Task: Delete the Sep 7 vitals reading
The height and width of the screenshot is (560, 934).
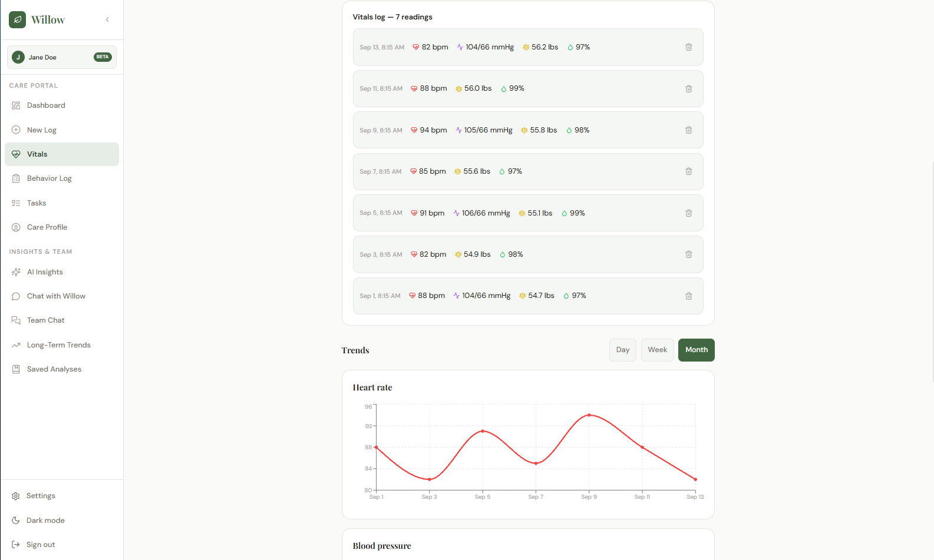Action: tap(688, 171)
